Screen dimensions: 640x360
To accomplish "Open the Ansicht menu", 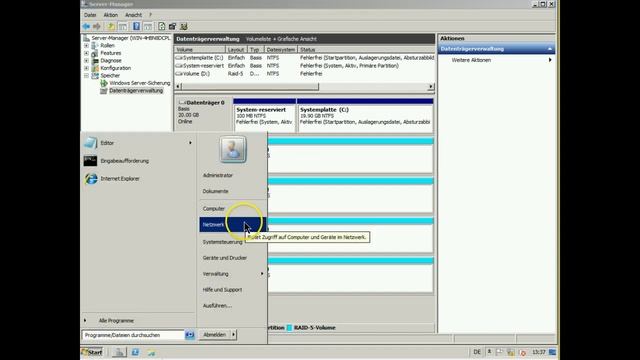I will [133, 15].
